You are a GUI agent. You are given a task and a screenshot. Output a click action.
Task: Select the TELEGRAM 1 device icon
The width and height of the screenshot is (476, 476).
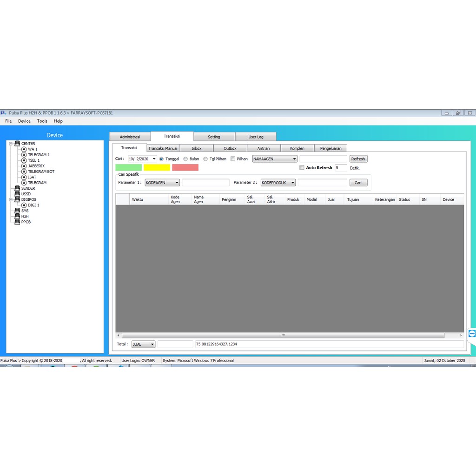(24, 154)
